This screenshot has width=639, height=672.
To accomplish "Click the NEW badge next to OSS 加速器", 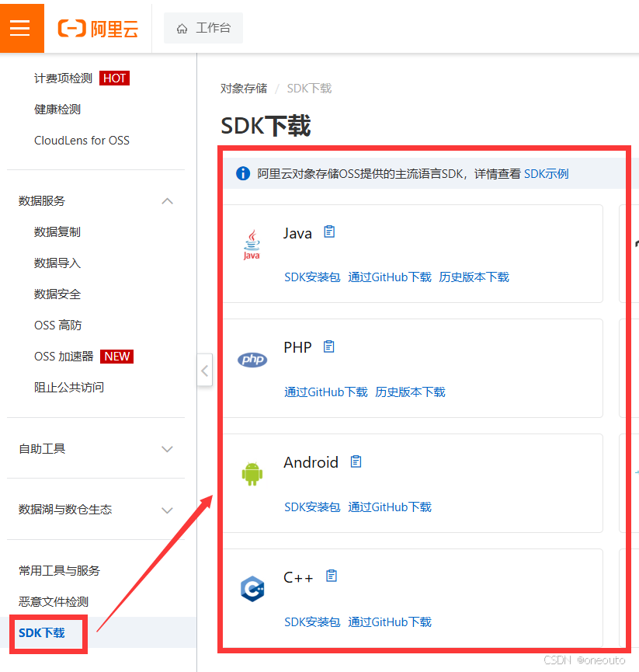I will point(117,357).
